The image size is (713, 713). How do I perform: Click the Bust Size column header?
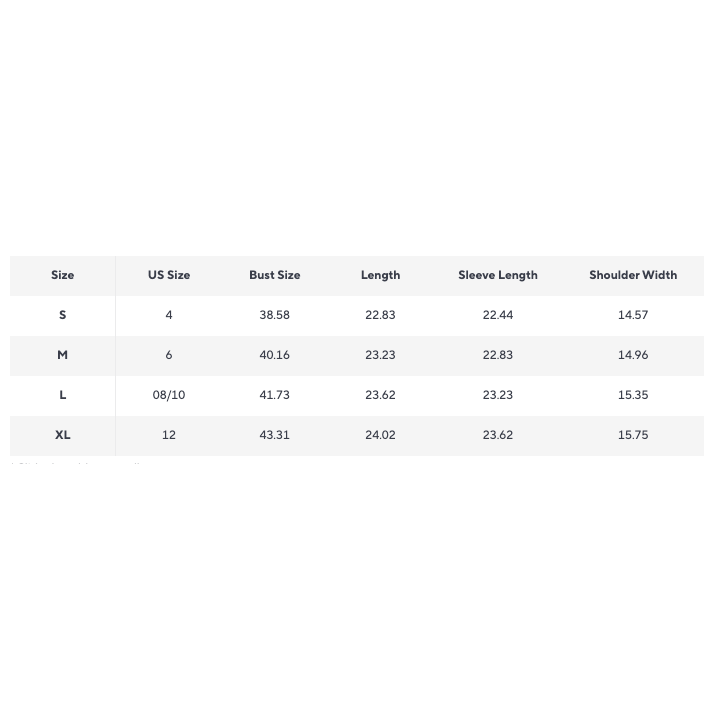pos(275,275)
